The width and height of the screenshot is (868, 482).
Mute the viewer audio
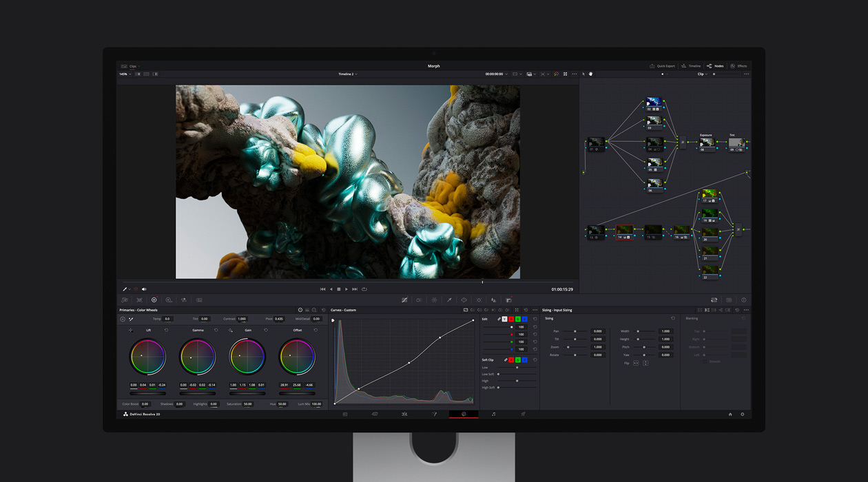pyautogui.click(x=144, y=289)
